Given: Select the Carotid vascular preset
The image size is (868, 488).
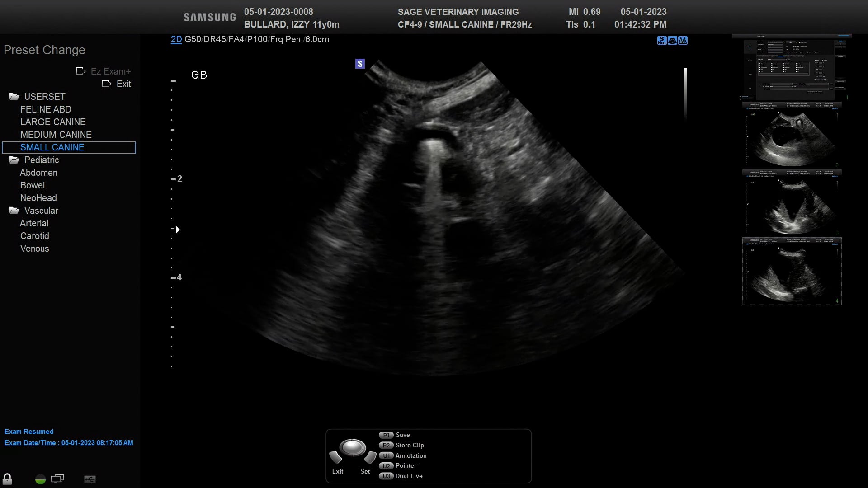Looking at the screenshot, I should tap(35, 236).
